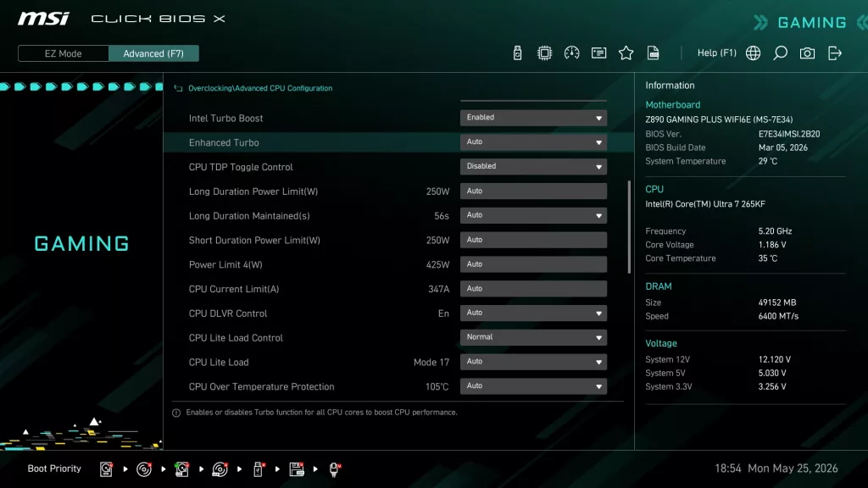Select CPU Over Temperature Protection label
Viewport: 868px width, 488px height.
tap(261, 386)
